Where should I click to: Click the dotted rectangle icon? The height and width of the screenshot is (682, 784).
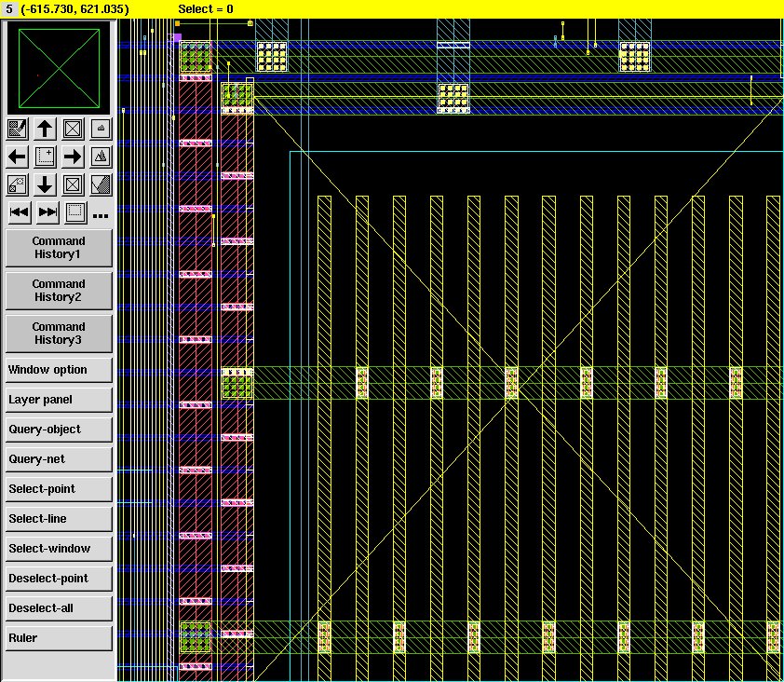tap(75, 212)
